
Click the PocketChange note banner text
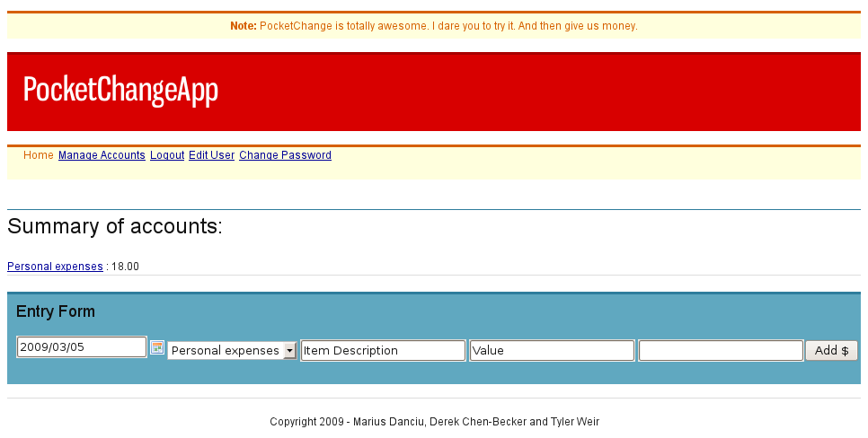click(x=434, y=26)
